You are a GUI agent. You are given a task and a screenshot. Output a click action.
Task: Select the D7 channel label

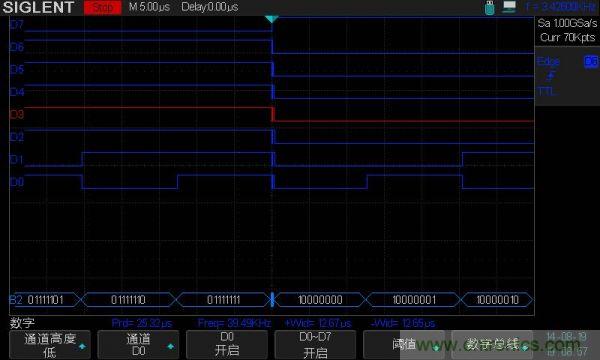[16, 25]
